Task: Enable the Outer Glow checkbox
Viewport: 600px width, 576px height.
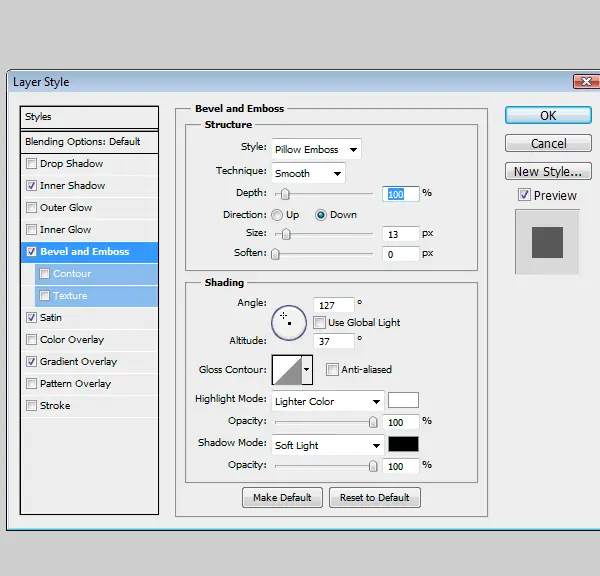Action: 31,208
